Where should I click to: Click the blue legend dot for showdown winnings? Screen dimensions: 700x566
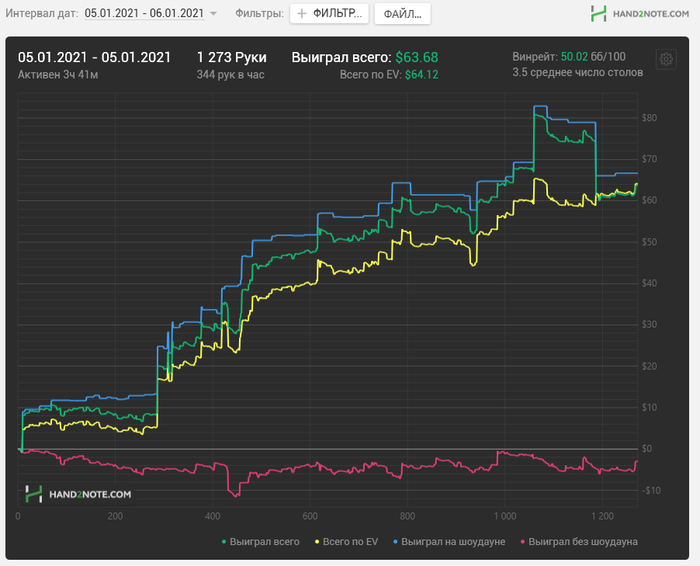click(x=395, y=542)
